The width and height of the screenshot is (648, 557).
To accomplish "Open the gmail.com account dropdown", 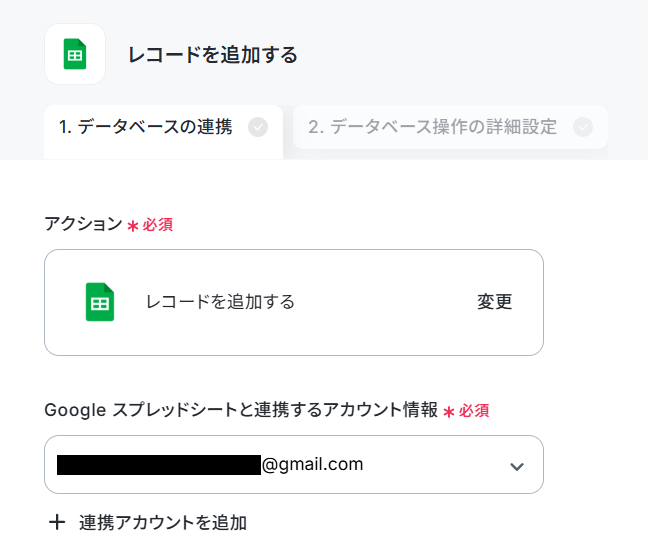I will point(294,464).
